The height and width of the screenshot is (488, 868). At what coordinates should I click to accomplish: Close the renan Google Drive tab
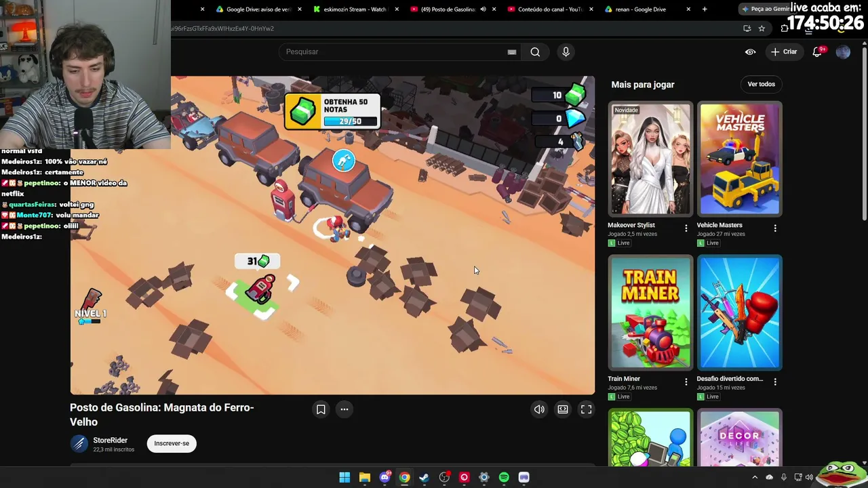point(688,9)
